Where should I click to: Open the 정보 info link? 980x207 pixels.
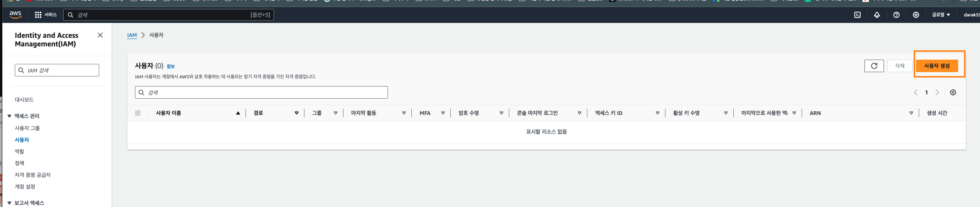tap(171, 66)
